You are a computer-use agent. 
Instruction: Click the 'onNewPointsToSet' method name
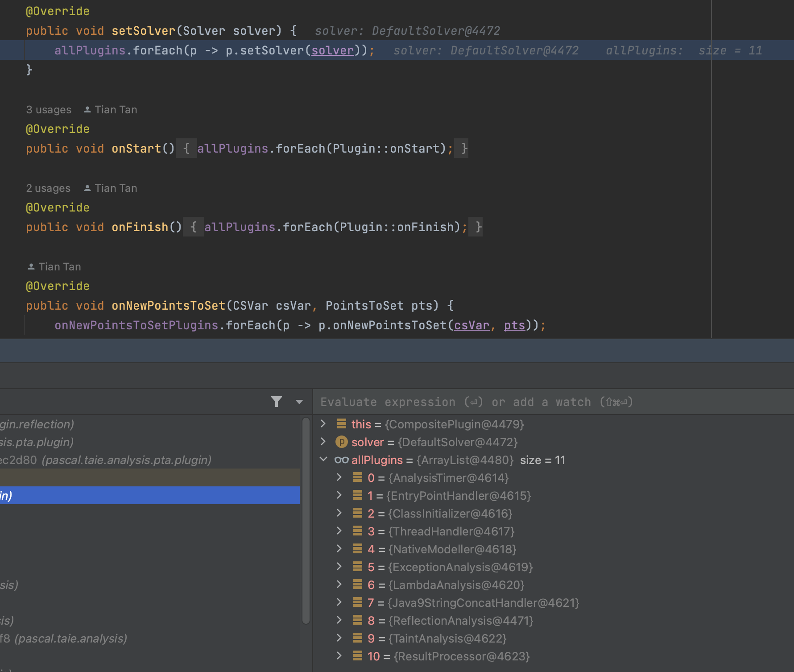click(x=169, y=306)
